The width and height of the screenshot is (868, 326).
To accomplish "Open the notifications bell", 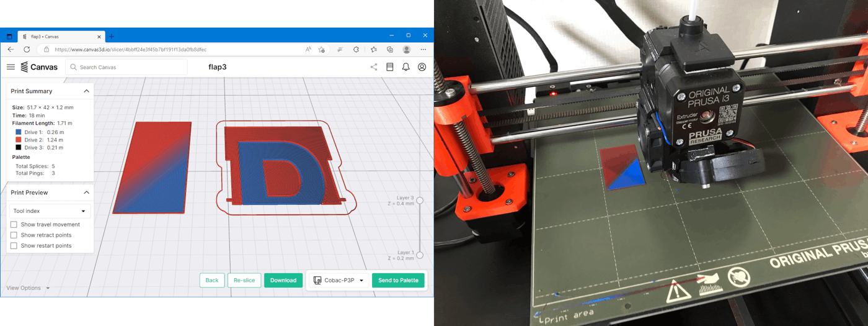I will click(x=406, y=67).
